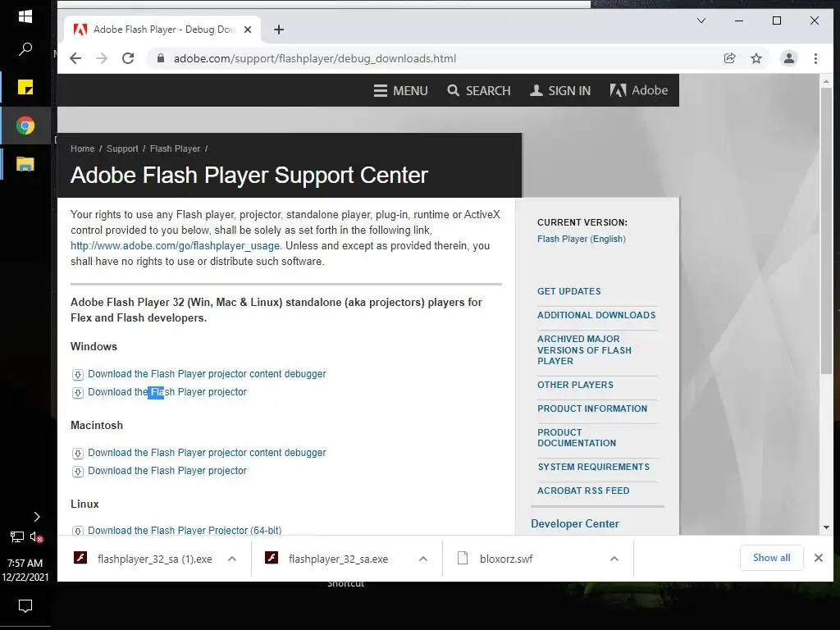Click the padlock site info icon

pyautogui.click(x=160, y=58)
